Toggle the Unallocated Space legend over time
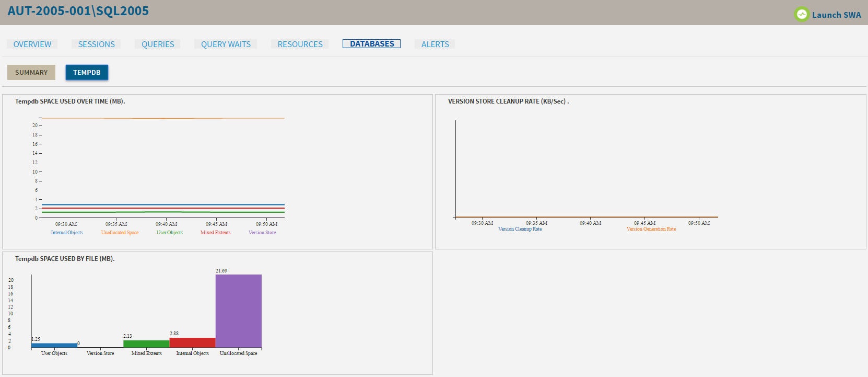The image size is (868, 377). (120, 233)
